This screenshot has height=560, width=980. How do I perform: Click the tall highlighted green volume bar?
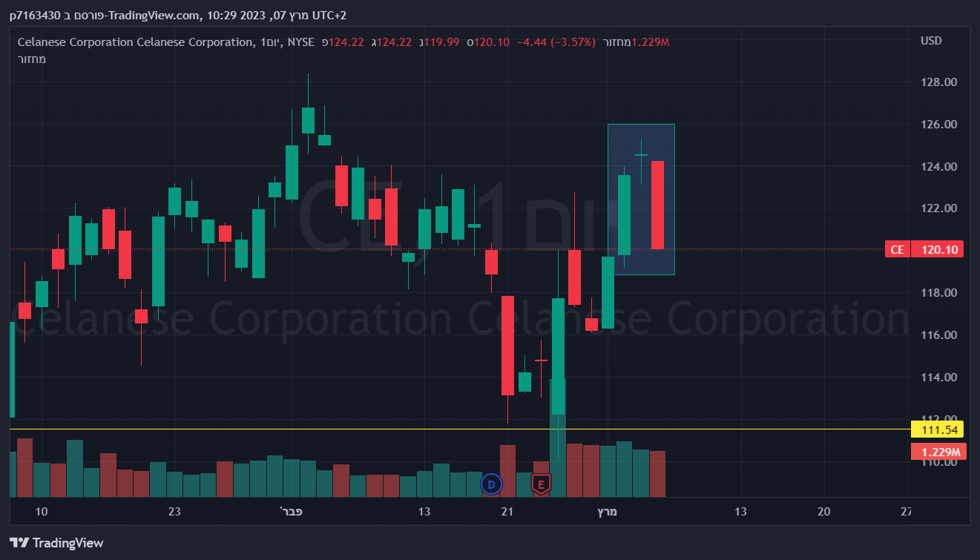coord(558,438)
